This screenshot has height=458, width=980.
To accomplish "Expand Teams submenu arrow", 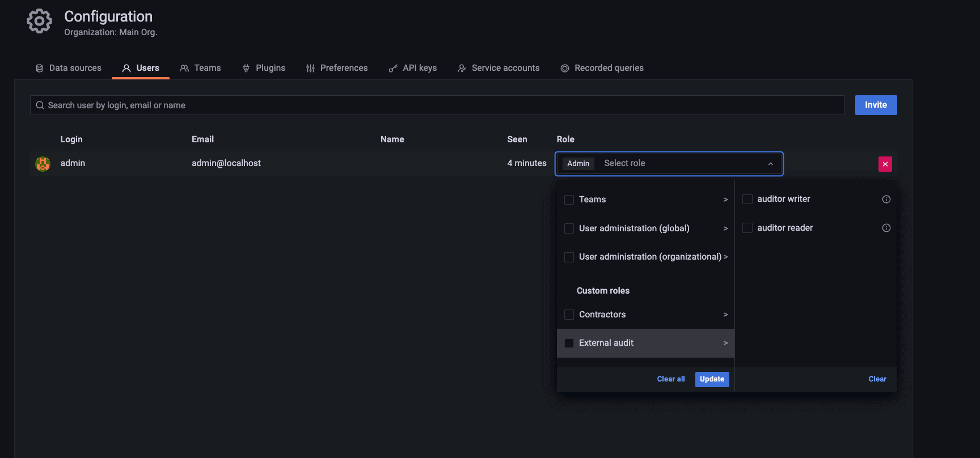I will point(725,200).
